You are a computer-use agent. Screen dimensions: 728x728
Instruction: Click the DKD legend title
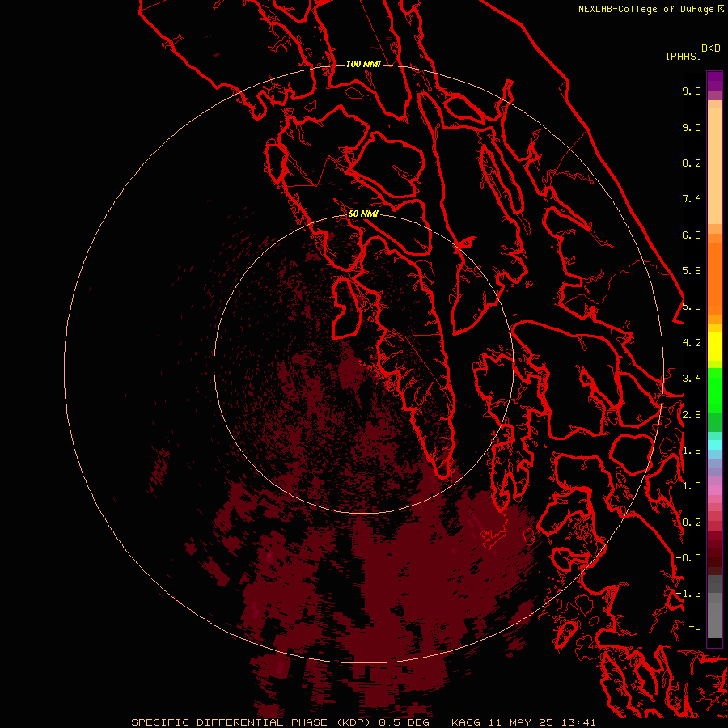coord(711,48)
